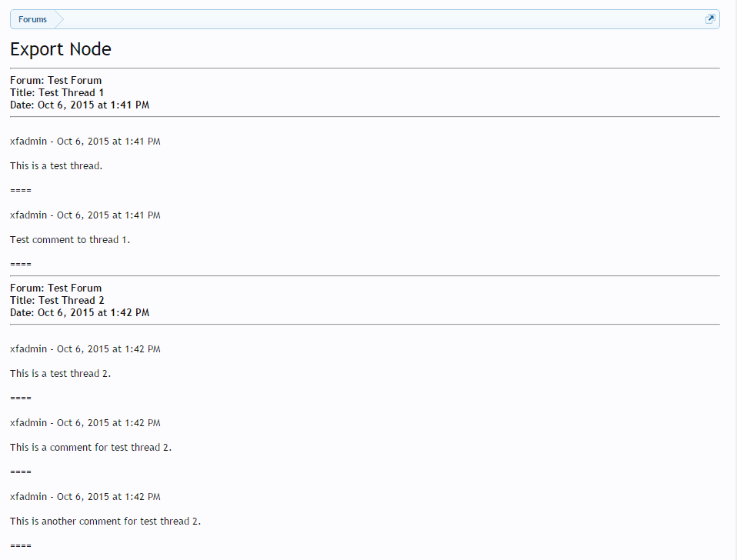
Task: Click the xfadmin author line above "Test comment to thread 1."
Action: (85, 215)
